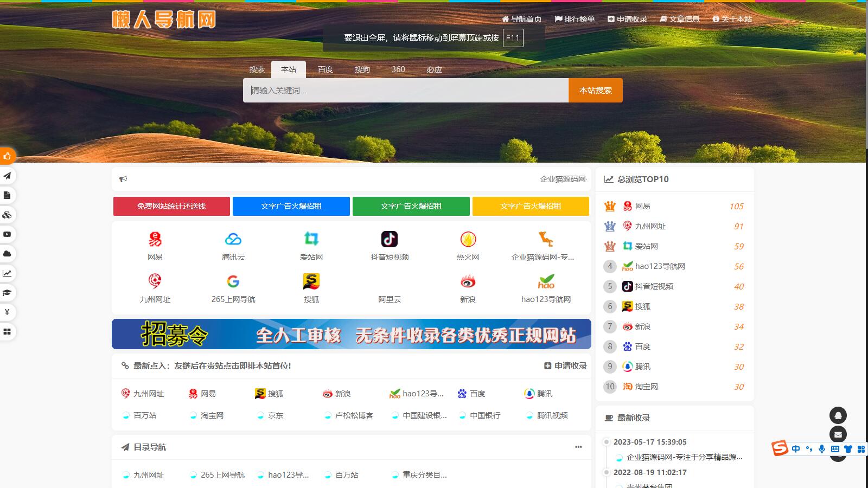The width and height of the screenshot is (868, 488).
Task: Click the blue 文字广告火爆招租 button
Action: [291, 206]
